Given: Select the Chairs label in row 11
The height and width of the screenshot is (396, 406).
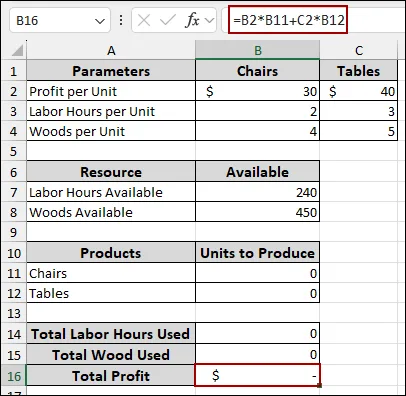Looking at the screenshot, I should coord(111,273).
